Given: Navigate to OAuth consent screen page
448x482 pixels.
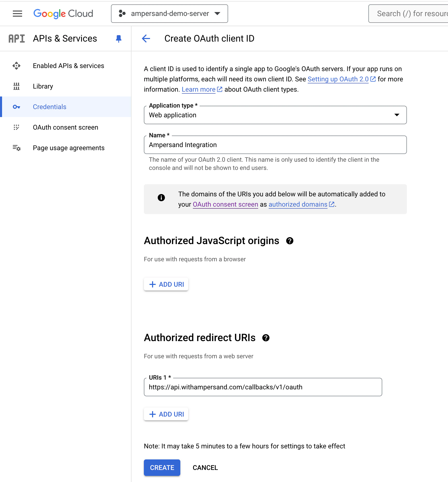Looking at the screenshot, I should click(x=66, y=127).
